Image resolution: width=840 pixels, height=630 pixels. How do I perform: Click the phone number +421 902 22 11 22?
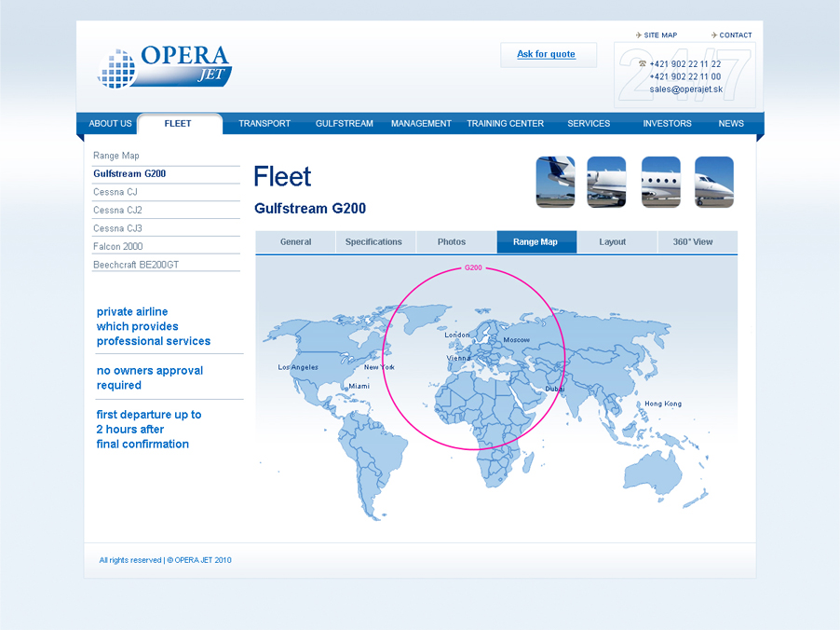pos(685,63)
